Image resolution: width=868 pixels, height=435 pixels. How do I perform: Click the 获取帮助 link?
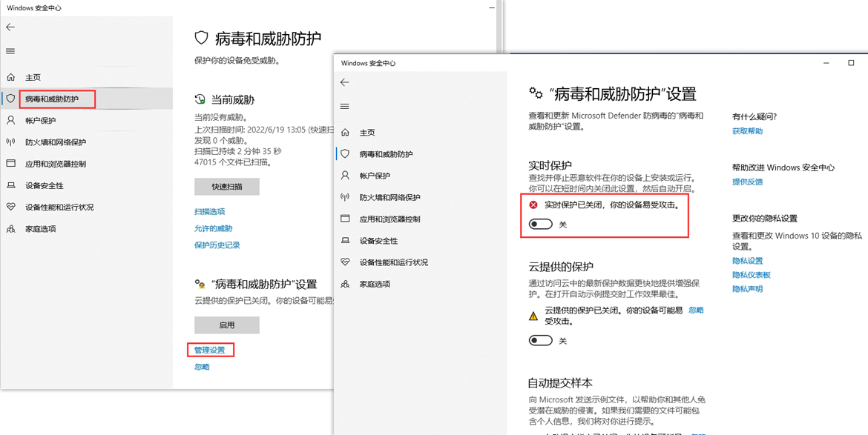tap(747, 131)
